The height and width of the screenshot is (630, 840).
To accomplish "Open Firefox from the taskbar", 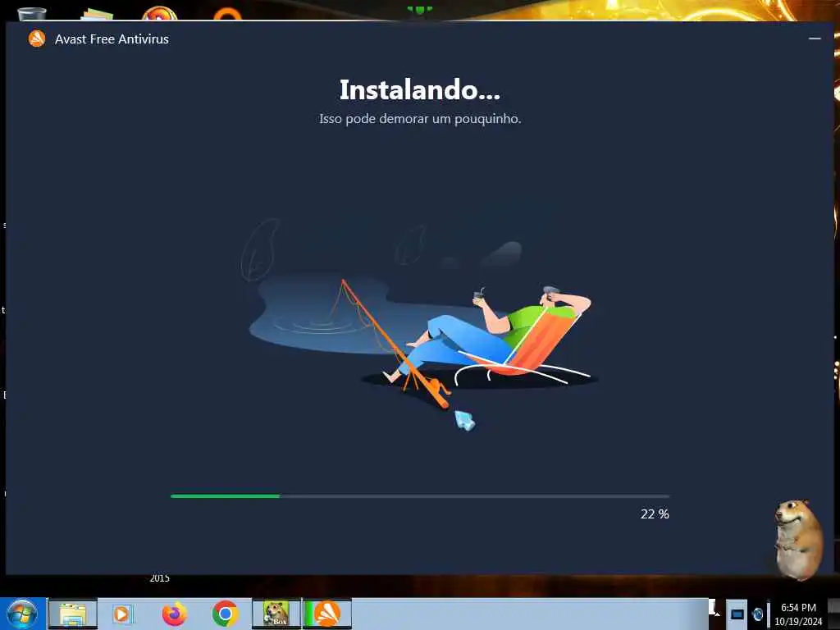I will pos(175,614).
